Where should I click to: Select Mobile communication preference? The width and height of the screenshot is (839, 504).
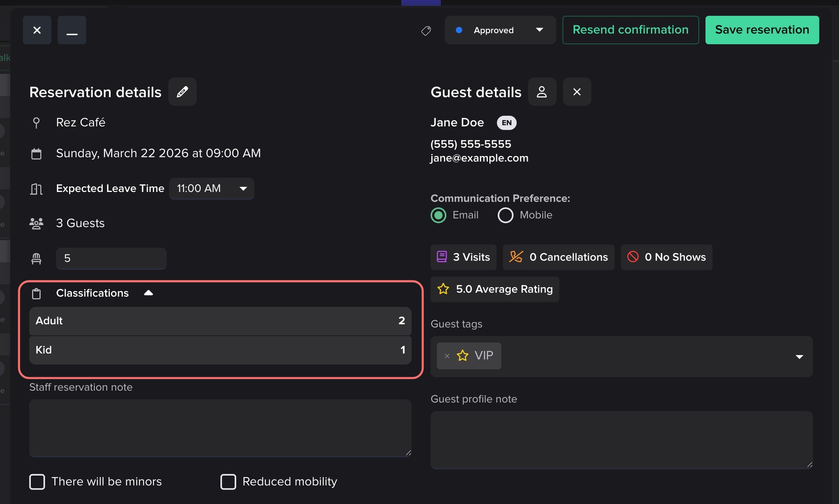(x=506, y=215)
